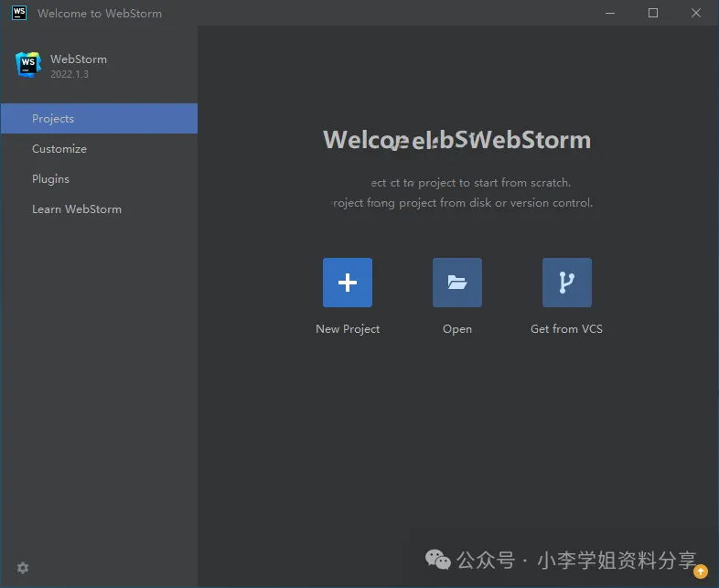Open the Plugins tab
719x588 pixels.
(99, 178)
